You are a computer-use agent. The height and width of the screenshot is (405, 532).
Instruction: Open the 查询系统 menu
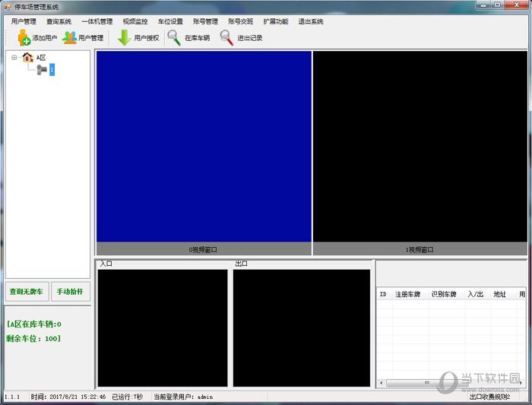[x=59, y=21]
